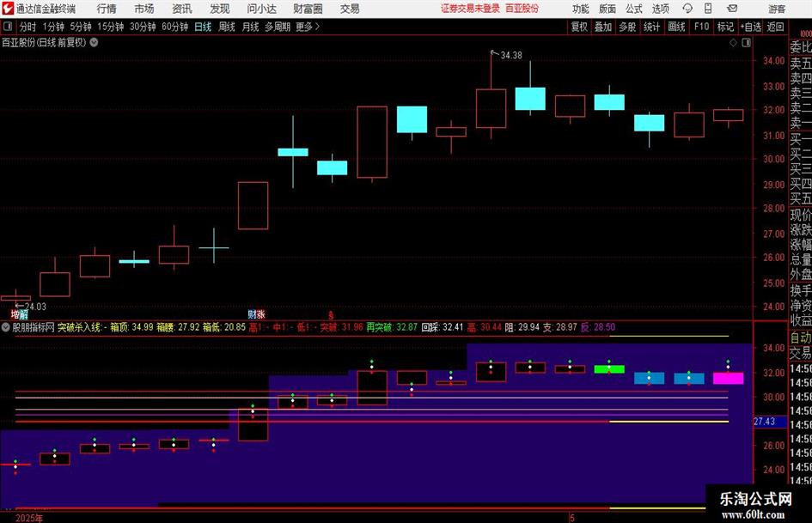Open the 选项 menu
The width and height of the screenshot is (812, 523).
660,9
